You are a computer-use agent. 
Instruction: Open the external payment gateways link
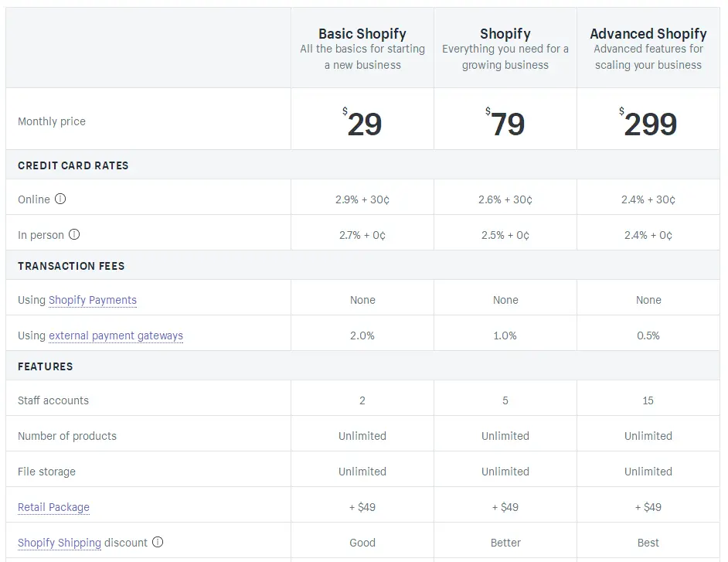pyautogui.click(x=116, y=335)
